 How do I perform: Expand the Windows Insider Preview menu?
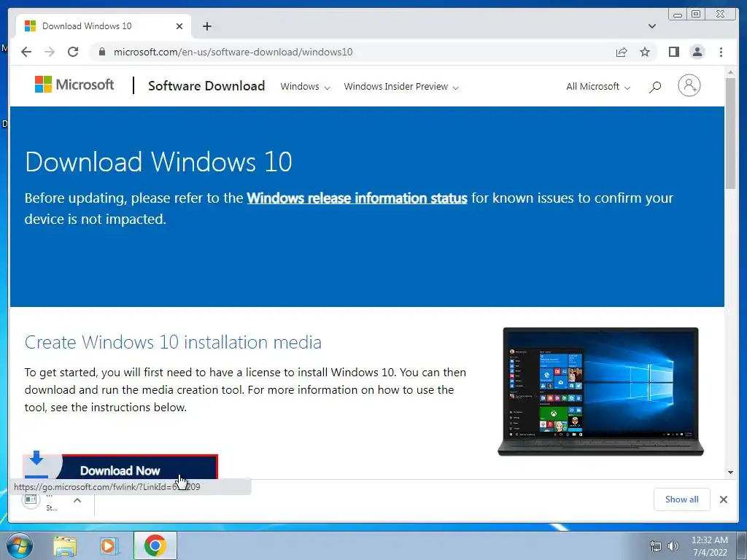(x=401, y=87)
